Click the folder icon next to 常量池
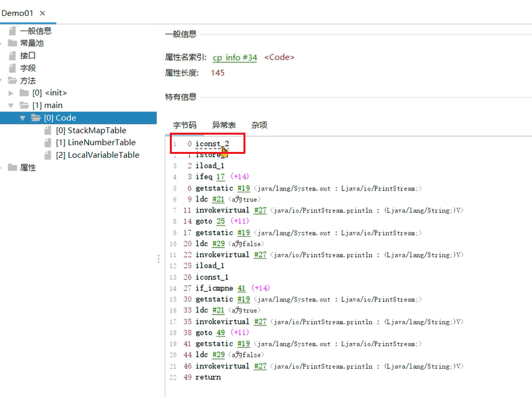The width and height of the screenshot is (532, 398). click(x=12, y=43)
